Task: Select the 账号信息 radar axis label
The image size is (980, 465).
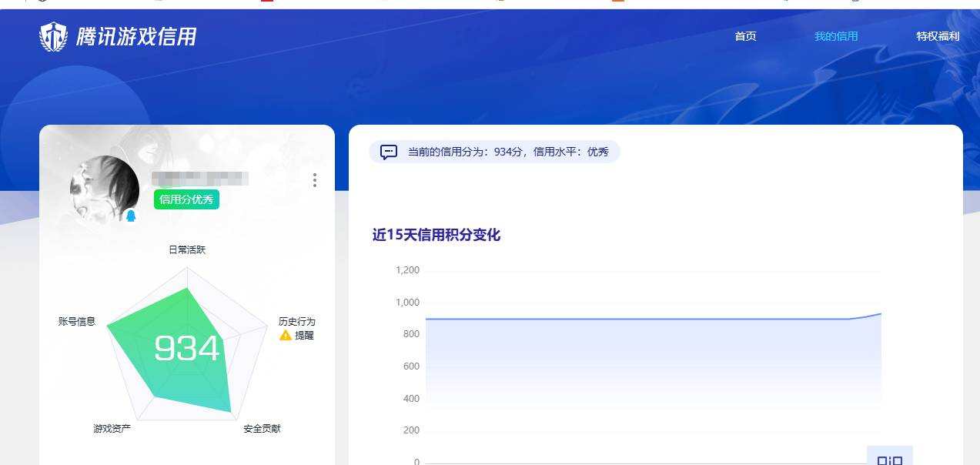Action: point(77,321)
